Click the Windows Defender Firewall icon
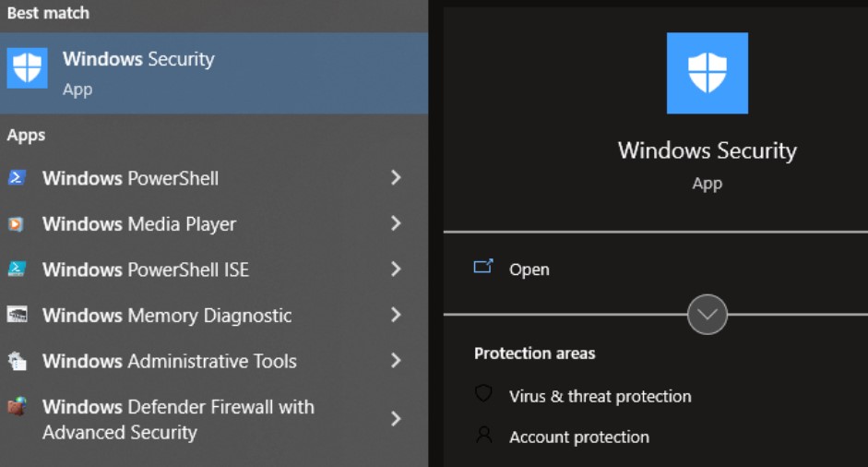The height and width of the screenshot is (467, 868). point(18,407)
